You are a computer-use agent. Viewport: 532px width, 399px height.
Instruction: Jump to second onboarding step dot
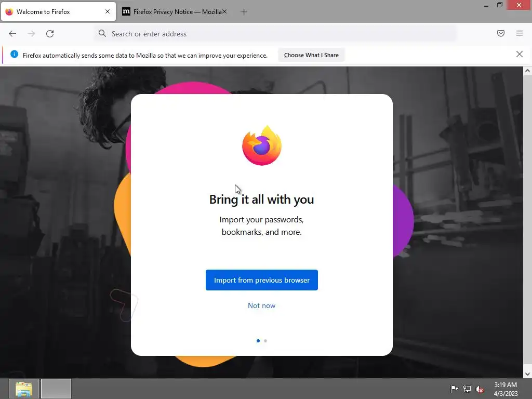[x=265, y=341]
